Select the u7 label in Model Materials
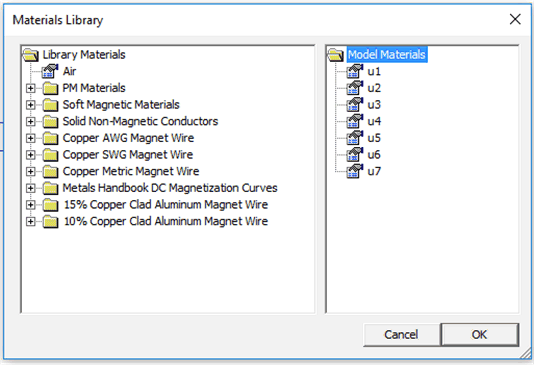534x365 pixels. (x=374, y=172)
